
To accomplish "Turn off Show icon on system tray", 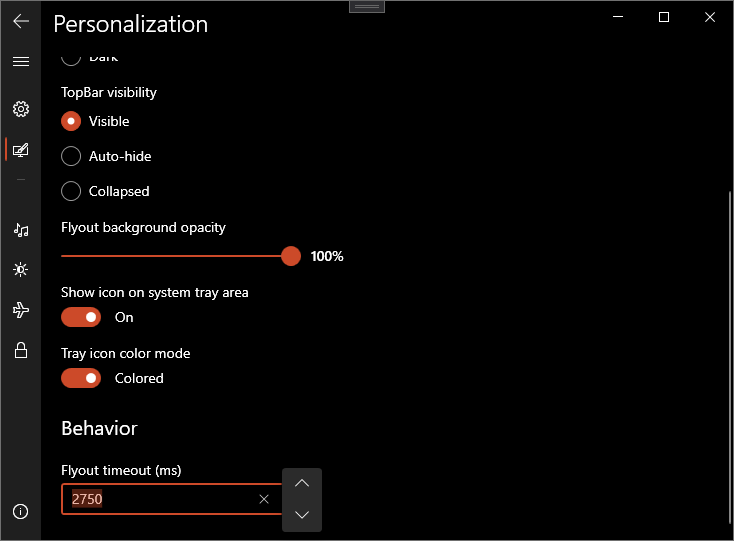I will coord(81,317).
